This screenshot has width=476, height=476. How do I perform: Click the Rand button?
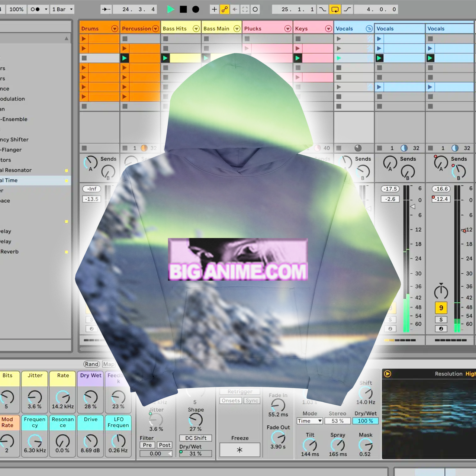click(91, 364)
